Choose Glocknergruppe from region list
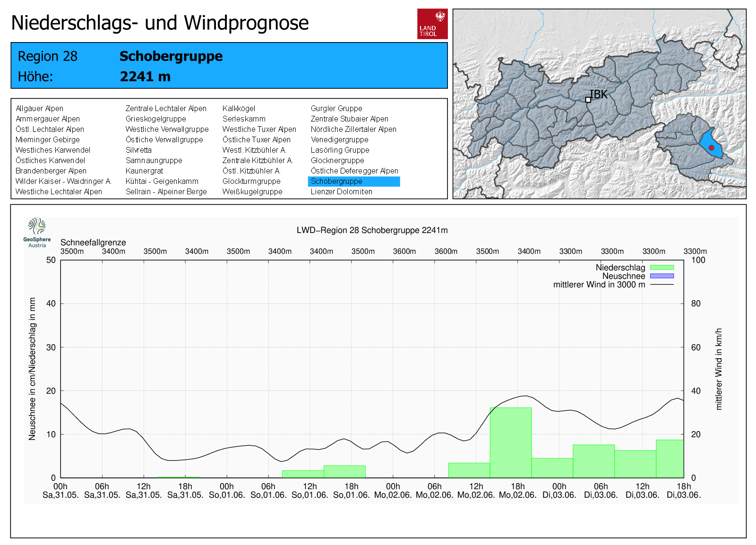 [x=337, y=161]
